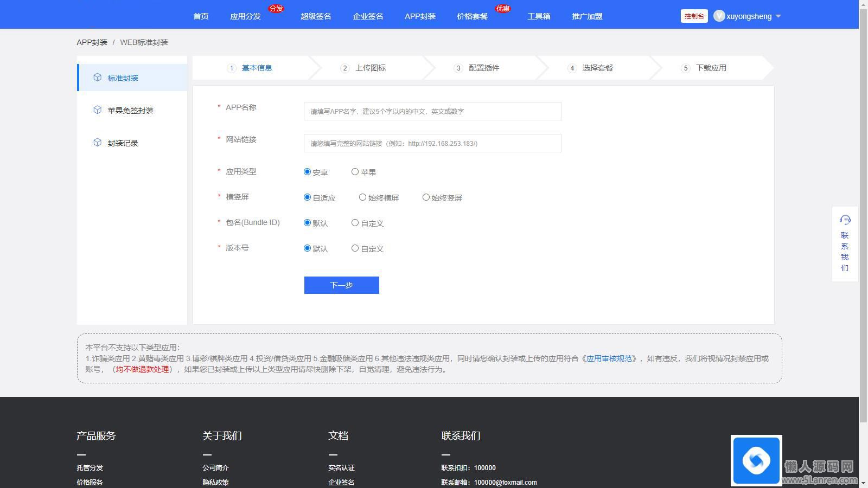The height and width of the screenshot is (488, 868).
Task: Choose 始终横屏 screen orientation
Action: [x=362, y=197]
